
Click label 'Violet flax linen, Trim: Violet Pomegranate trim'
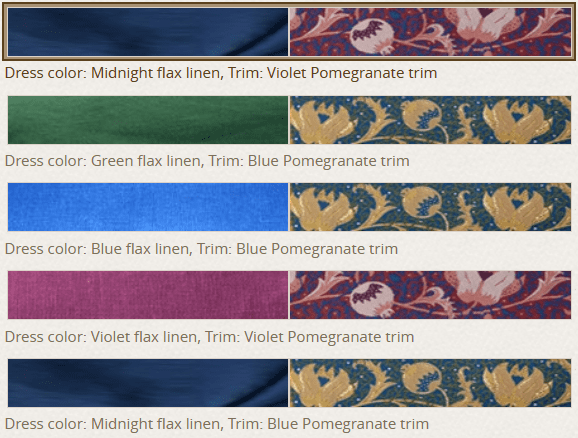click(252, 337)
